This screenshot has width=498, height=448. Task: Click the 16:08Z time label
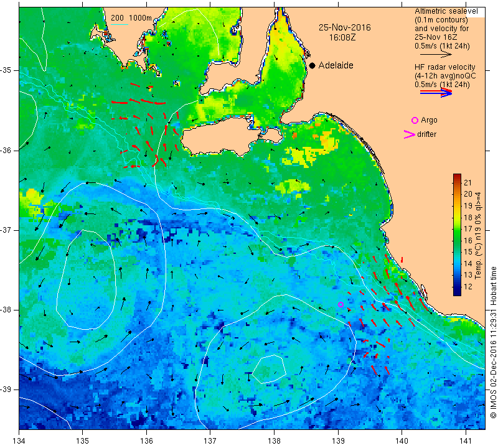(x=342, y=37)
